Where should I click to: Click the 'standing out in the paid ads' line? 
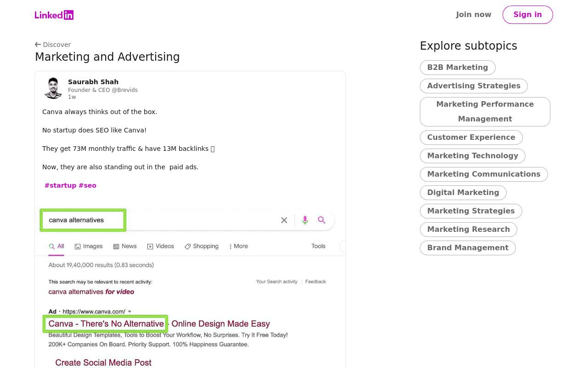[120, 167]
